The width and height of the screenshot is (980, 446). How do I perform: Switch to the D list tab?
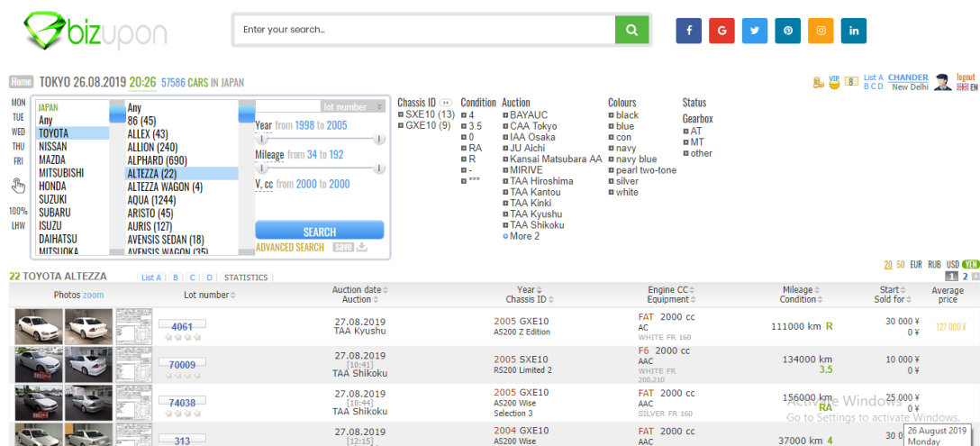[x=209, y=278]
